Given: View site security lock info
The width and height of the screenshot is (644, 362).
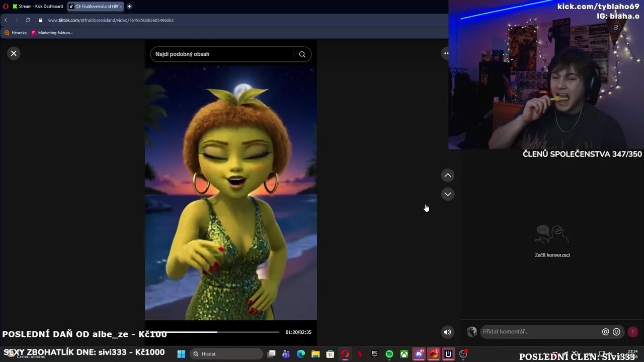Looking at the screenshot, I should (40, 20).
